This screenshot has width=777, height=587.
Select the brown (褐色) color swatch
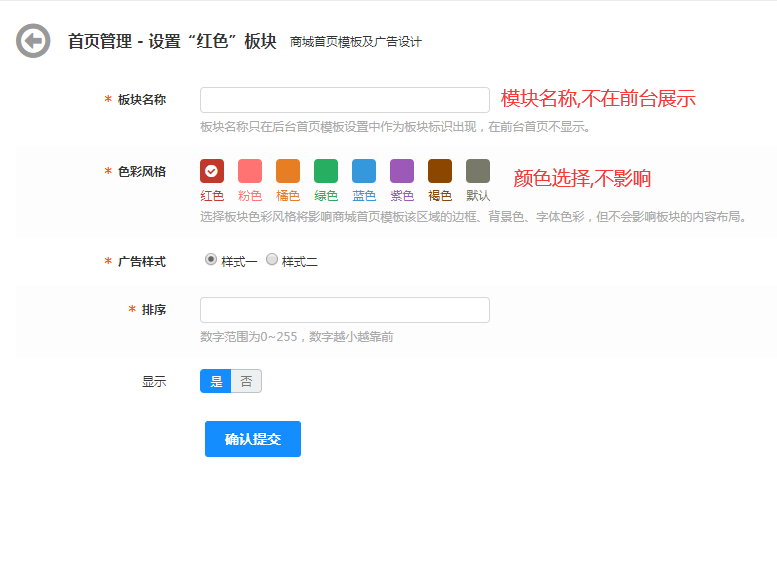[440, 171]
